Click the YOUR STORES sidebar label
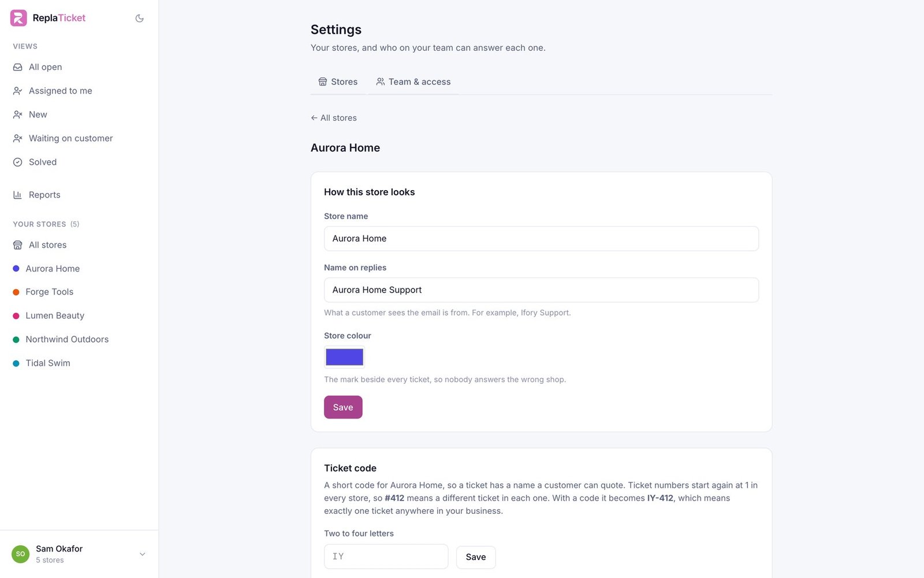The image size is (924, 578). tap(39, 224)
